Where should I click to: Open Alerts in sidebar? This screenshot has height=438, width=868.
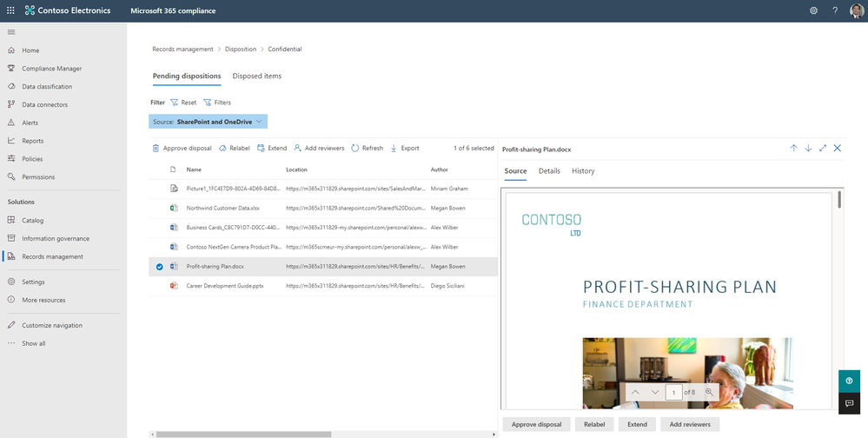point(30,123)
